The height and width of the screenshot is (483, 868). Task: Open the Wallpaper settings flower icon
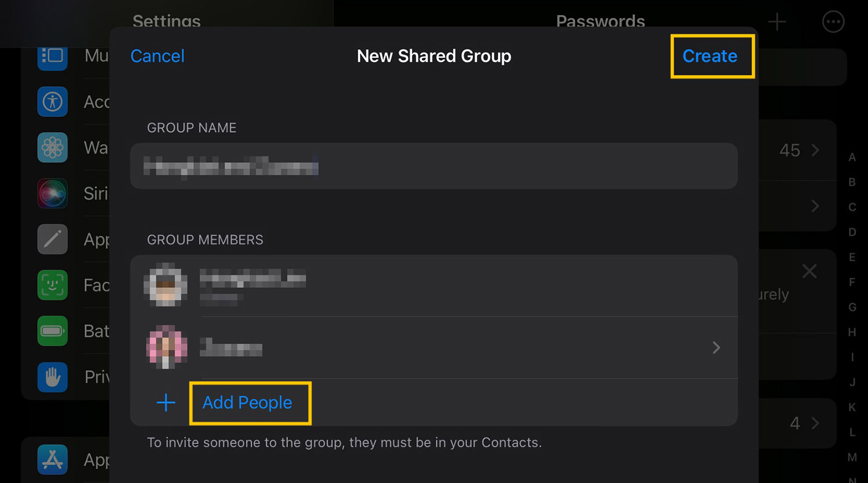pyautogui.click(x=53, y=148)
